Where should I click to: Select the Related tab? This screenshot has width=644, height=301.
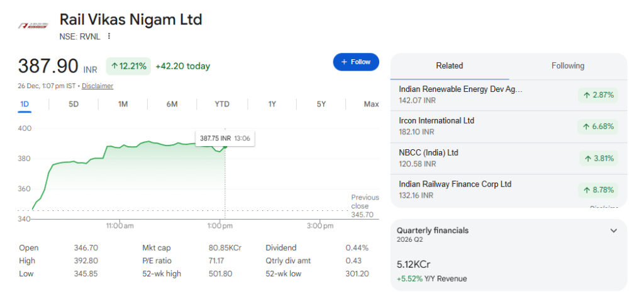click(x=449, y=66)
